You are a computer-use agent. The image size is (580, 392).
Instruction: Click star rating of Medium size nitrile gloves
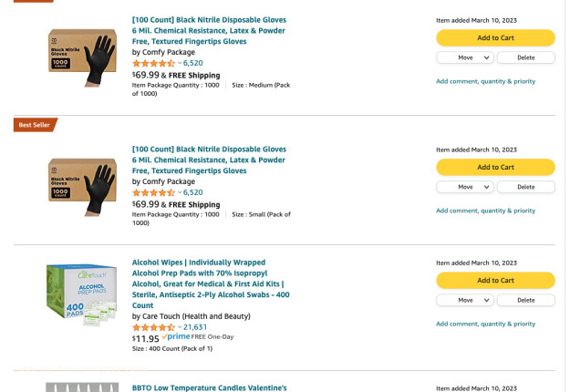tap(153, 63)
